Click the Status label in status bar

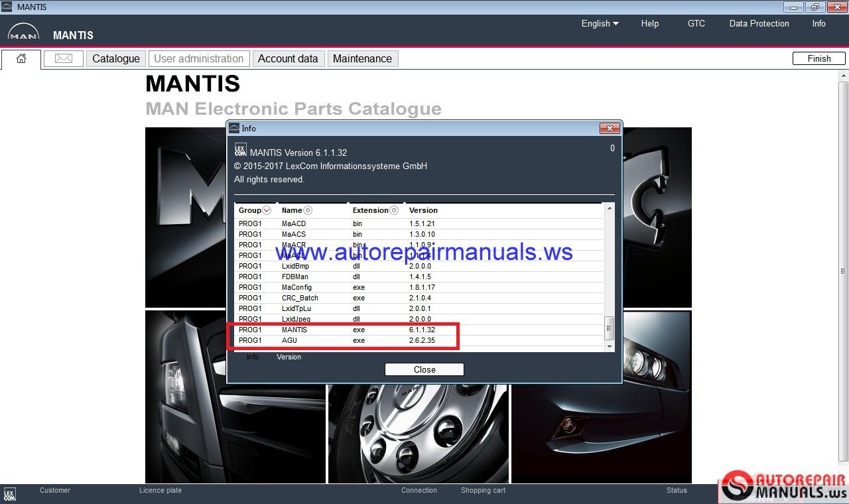click(677, 490)
